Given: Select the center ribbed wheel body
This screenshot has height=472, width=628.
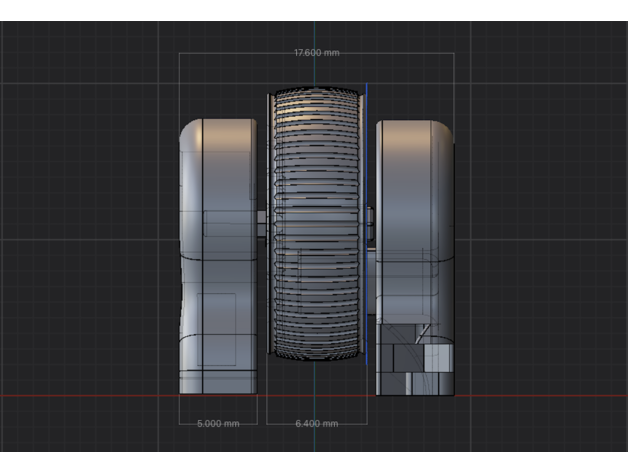Looking at the screenshot, I should [315, 230].
